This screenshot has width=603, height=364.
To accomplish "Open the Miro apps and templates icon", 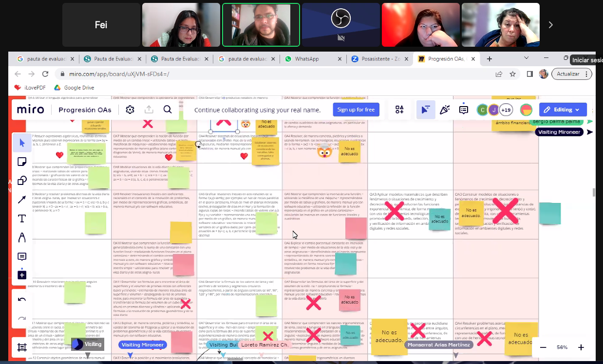I will click(399, 109).
